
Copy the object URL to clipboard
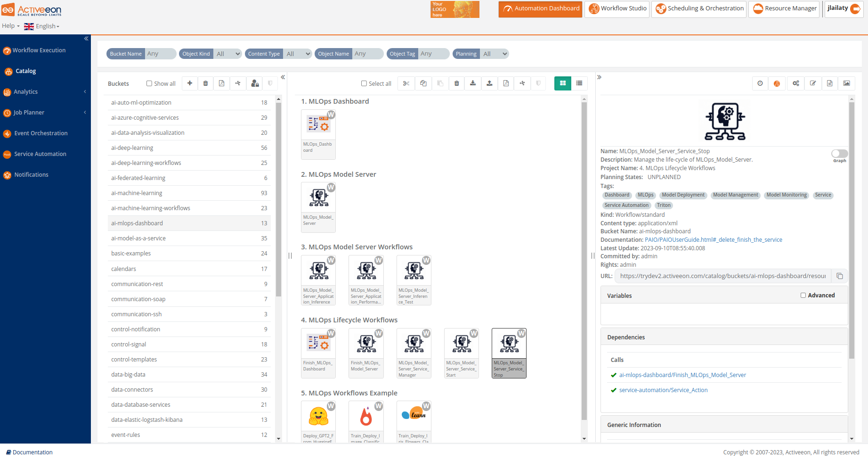tap(840, 276)
